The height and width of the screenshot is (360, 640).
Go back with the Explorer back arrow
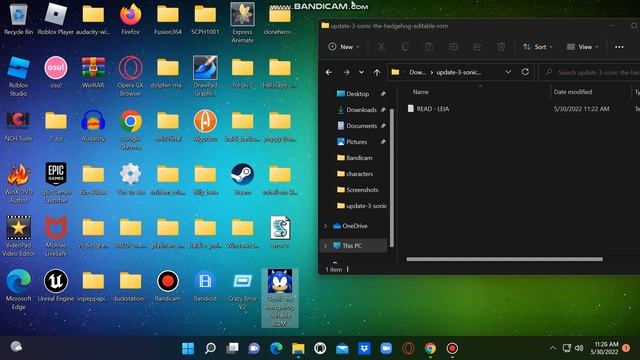click(329, 72)
